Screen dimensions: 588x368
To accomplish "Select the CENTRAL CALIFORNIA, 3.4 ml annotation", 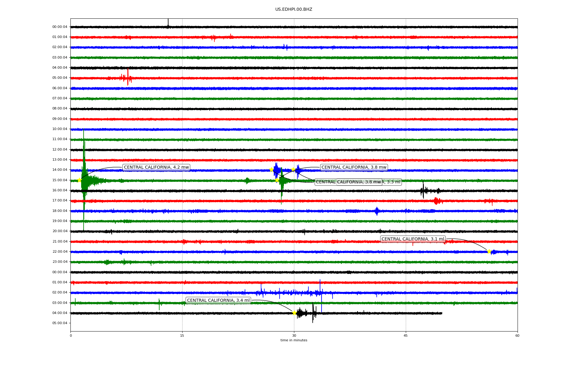I will tap(218, 301).
